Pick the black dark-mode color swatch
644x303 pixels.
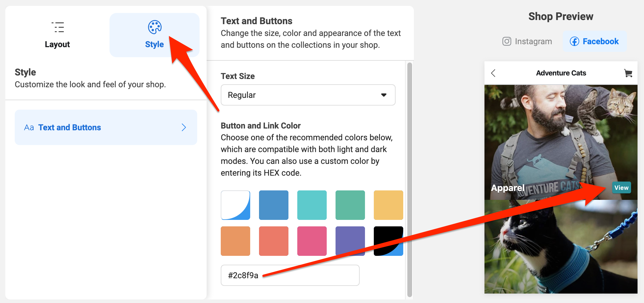point(389,241)
